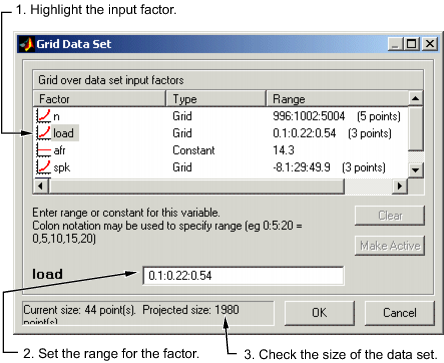Click the constant value 14.3 cell
Screen dimensions: 444x363
click(284, 150)
